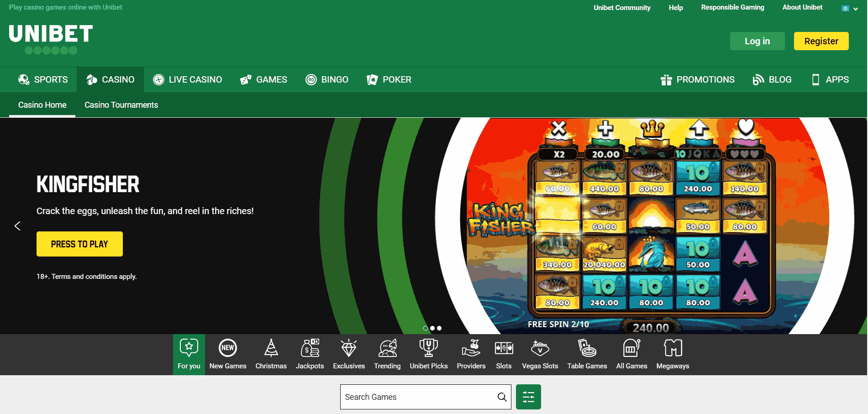Select the Table Games category
The image size is (868, 414).
tap(587, 354)
